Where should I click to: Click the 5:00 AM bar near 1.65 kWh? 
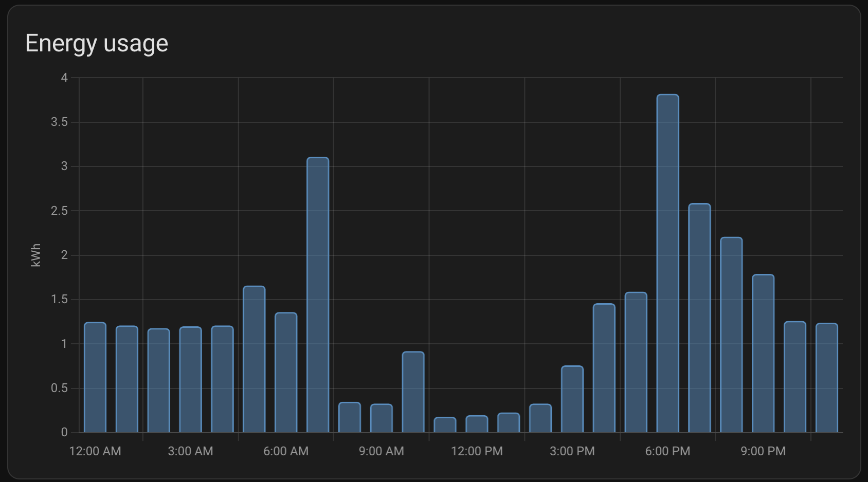tap(254, 359)
